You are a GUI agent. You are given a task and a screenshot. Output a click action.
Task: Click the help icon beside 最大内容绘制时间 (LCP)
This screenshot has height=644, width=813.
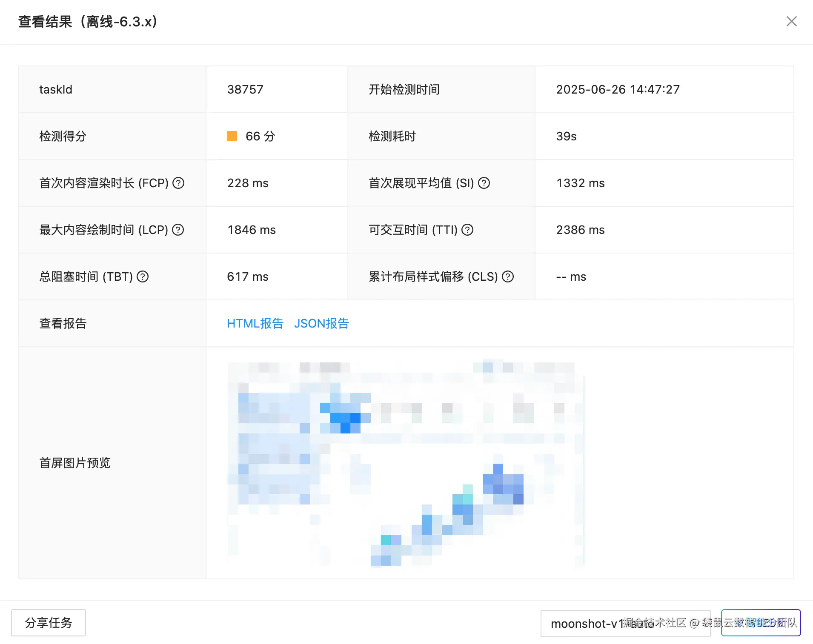178,230
